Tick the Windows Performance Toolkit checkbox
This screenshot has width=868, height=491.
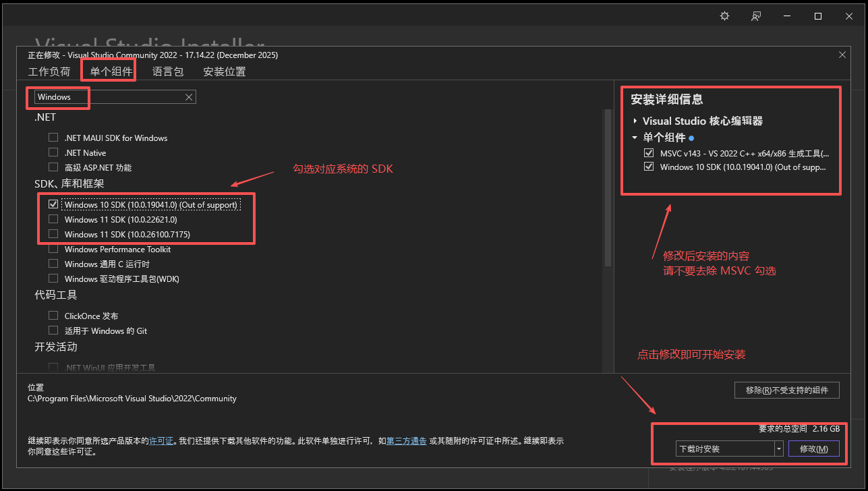coord(53,249)
